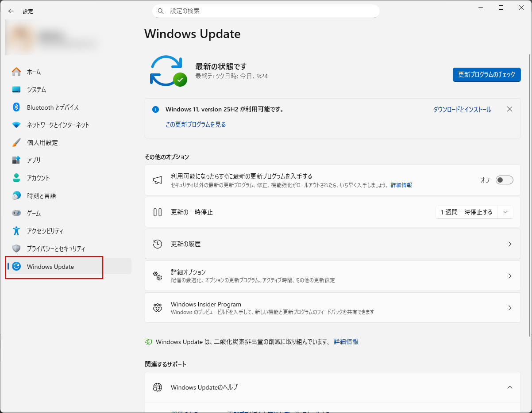Click the Bluetooth icon in sidebar
This screenshot has width=532, height=413.
[x=16, y=107]
